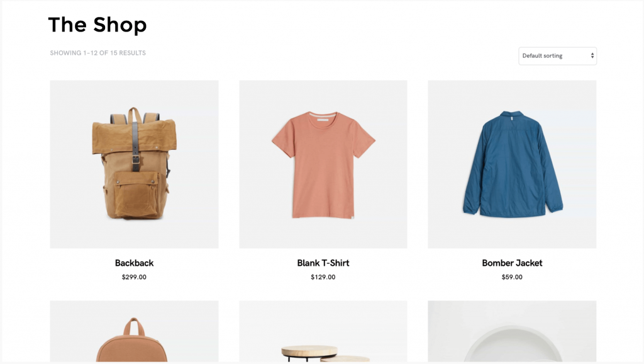Click the $59.00 price under Bomber Jacket
The width and height of the screenshot is (644, 364).
click(x=512, y=277)
